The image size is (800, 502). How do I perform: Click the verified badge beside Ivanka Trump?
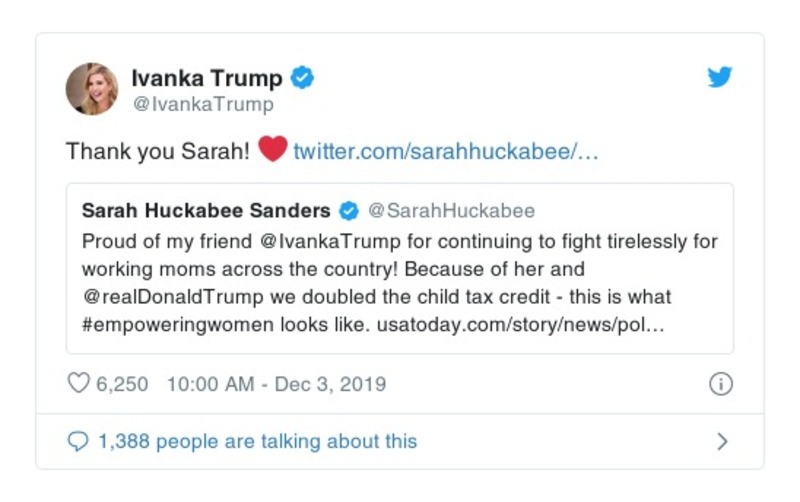click(x=302, y=77)
